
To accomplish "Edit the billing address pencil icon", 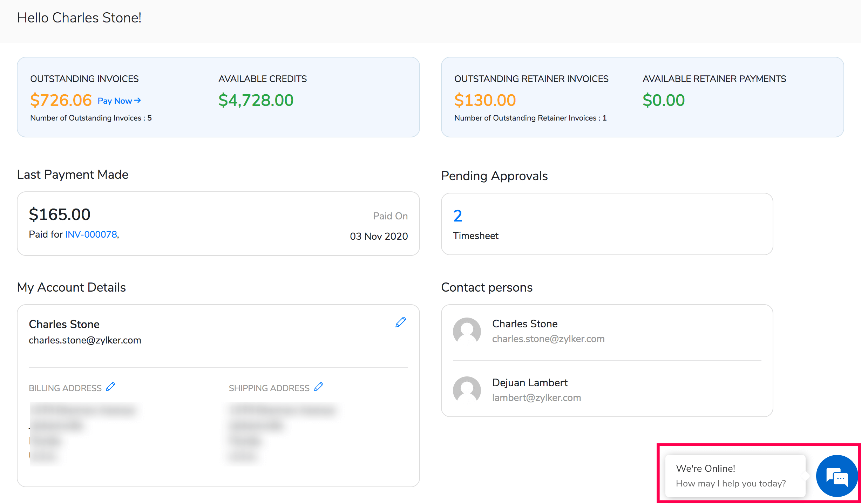I will (x=110, y=387).
